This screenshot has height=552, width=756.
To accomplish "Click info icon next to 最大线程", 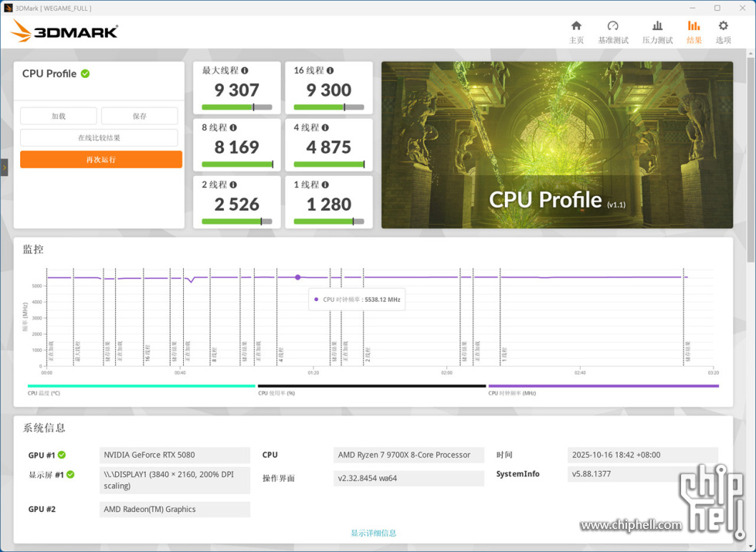I will pos(245,71).
